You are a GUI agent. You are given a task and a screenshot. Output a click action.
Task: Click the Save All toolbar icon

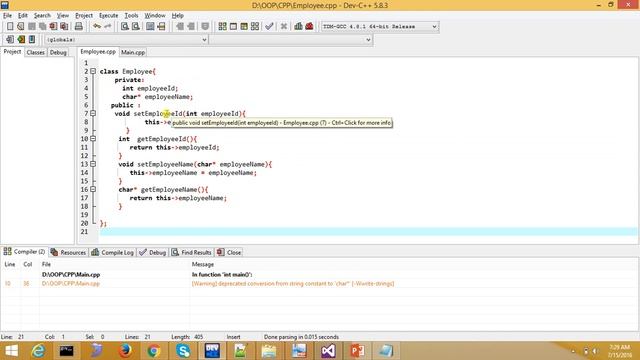42,26
